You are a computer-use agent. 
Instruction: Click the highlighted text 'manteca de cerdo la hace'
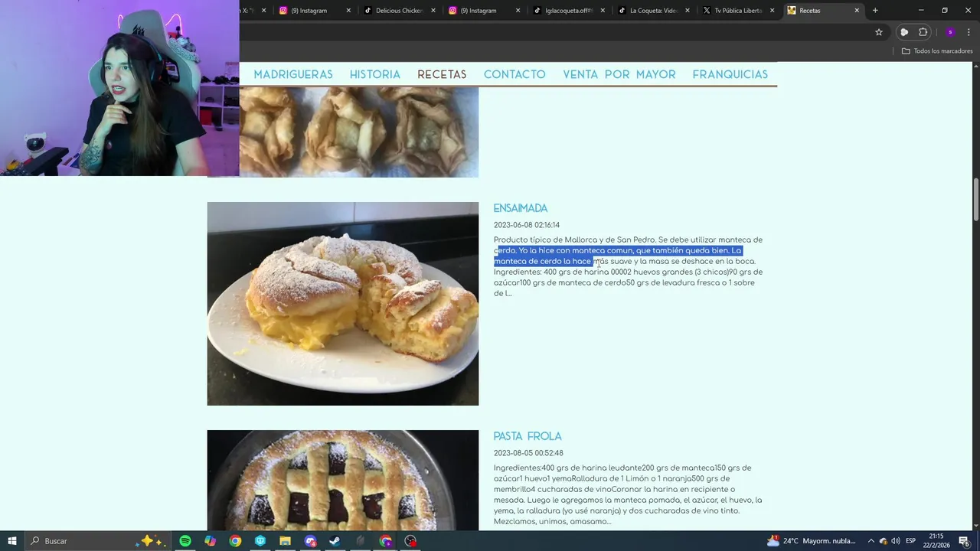point(543,261)
